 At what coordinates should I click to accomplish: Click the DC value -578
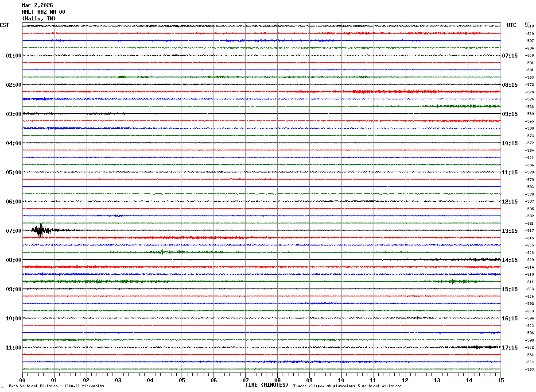(x=529, y=92)
